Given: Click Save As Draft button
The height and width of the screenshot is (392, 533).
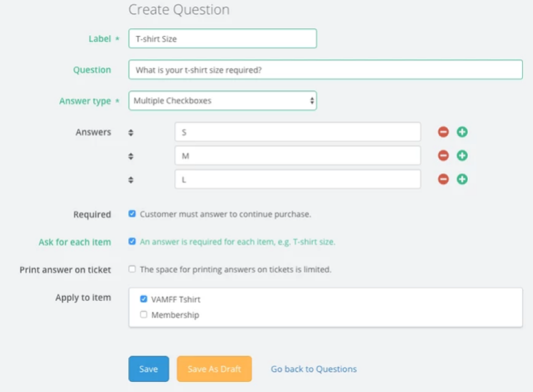Looking at the screenshot, I should point(214,369).
